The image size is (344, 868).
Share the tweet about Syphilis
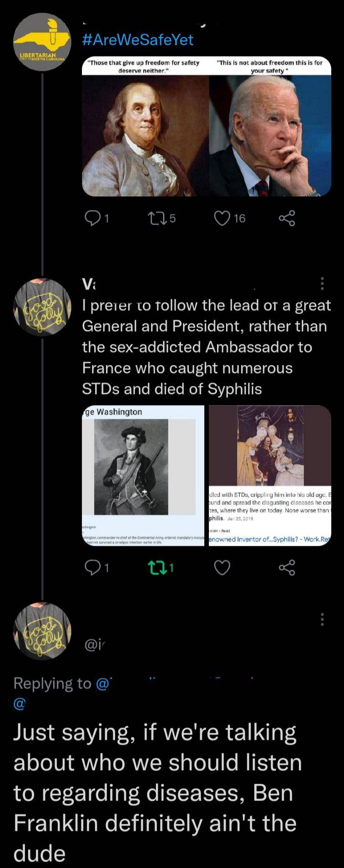[287, 567]
